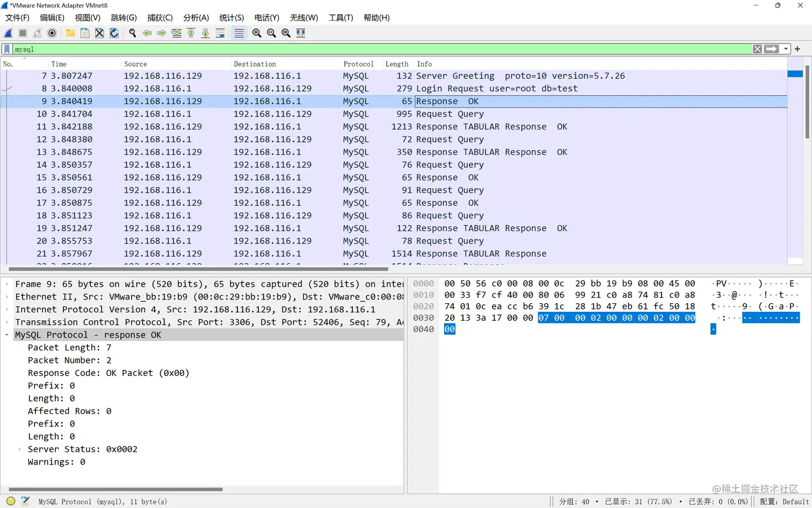Screen dimensions: 812x508
Task: Click the expert info status circle
Action: 11,501
